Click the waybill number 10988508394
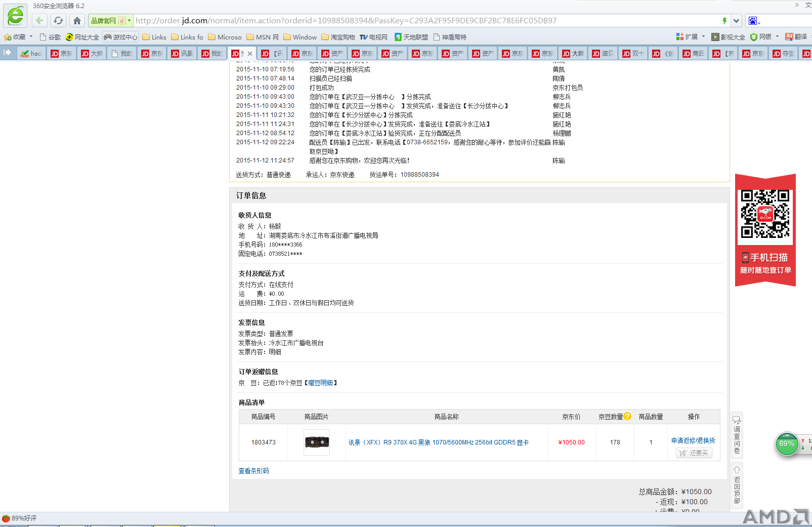The height and width of the screenshot is (527, 812). [x=420, y=175]
